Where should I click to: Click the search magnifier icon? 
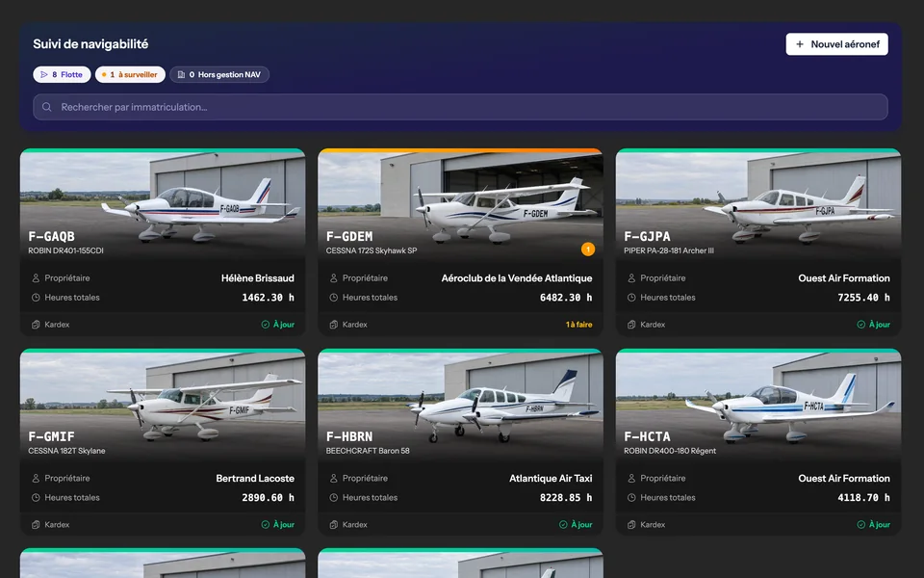[x=46, y=107]
